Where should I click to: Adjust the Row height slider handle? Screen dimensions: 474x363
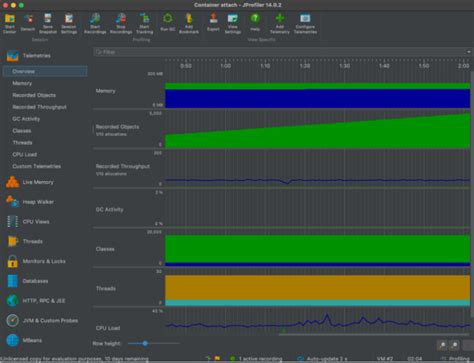(x=145, y=343)
